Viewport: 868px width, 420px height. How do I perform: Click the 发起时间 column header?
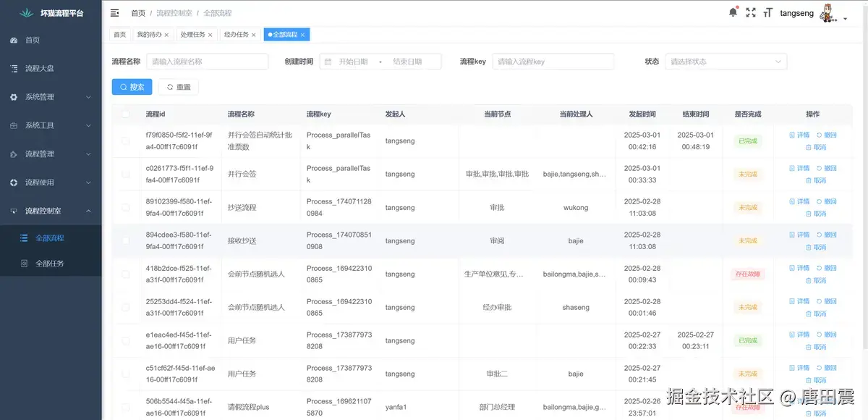click(642, 114)
